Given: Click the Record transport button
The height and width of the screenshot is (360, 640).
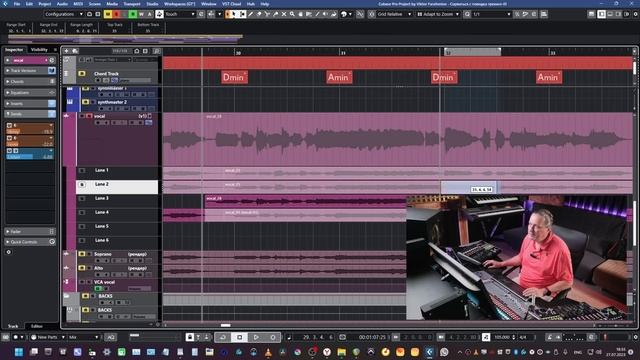Looking at the screenshot, I should [x=273, y=337].
